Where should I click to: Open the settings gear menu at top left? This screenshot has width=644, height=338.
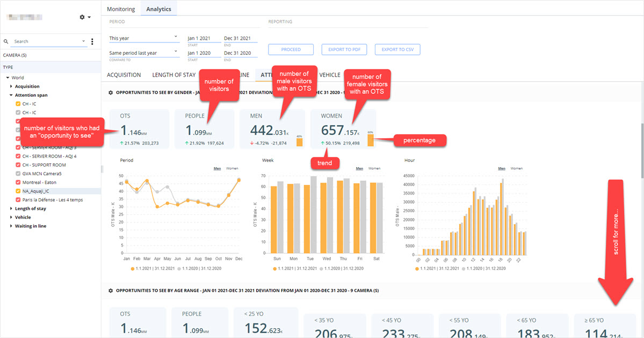85,17
